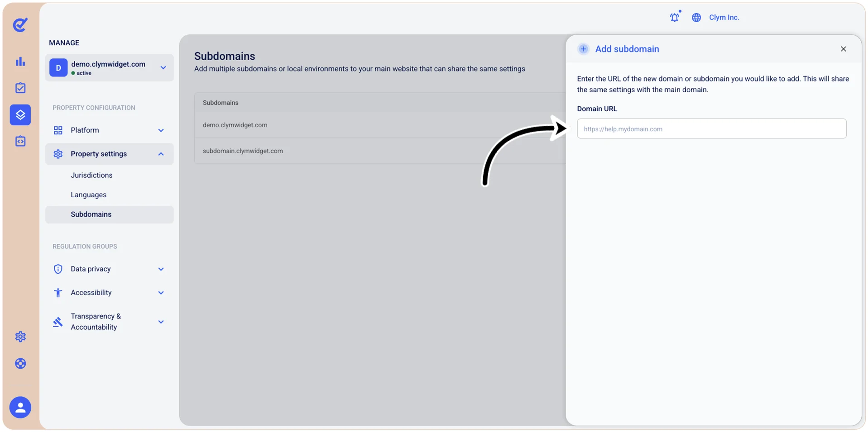Screen dimensions: 868x432
Task: Open the settings gear in left rail
Action: [x=20, y=337]
